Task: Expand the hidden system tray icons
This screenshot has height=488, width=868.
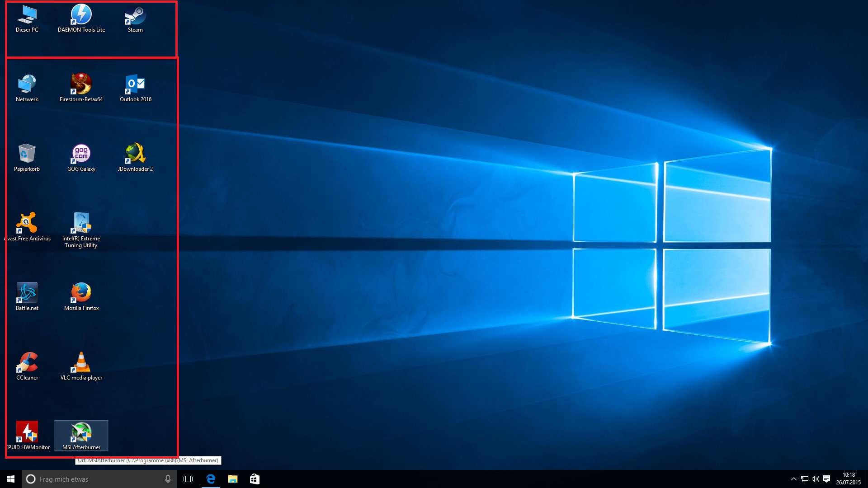Action: (793, 479)
